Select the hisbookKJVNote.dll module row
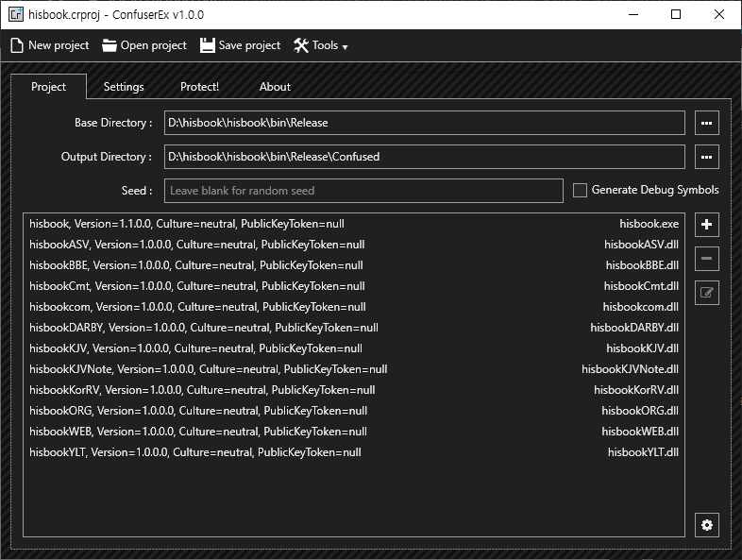This screenshot has width=742, height=560. pos(353,369)
